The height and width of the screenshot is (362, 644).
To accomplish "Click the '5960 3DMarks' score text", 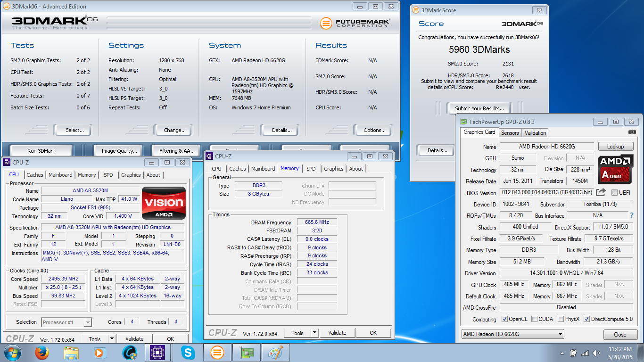I will 479,49.
